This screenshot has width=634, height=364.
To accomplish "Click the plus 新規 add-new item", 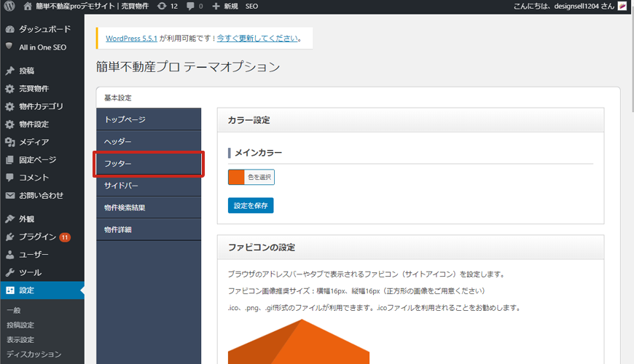I will 224,6.
